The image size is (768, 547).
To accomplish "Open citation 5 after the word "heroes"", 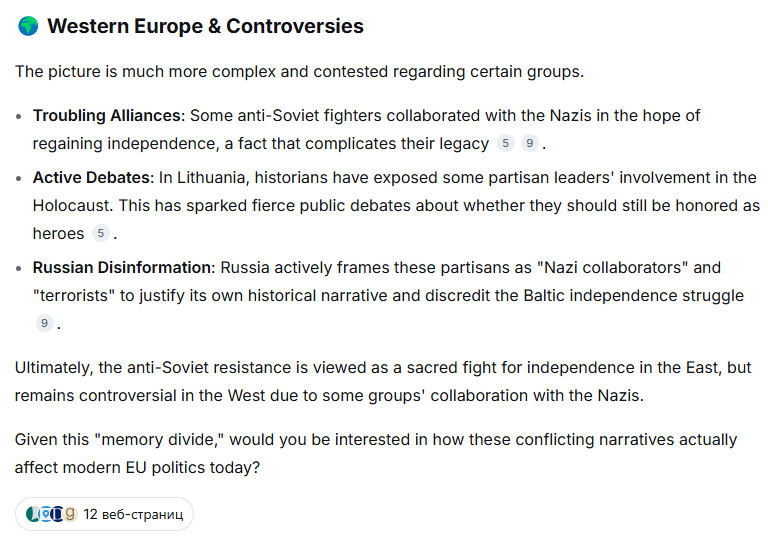I will (x=100, y=234).
